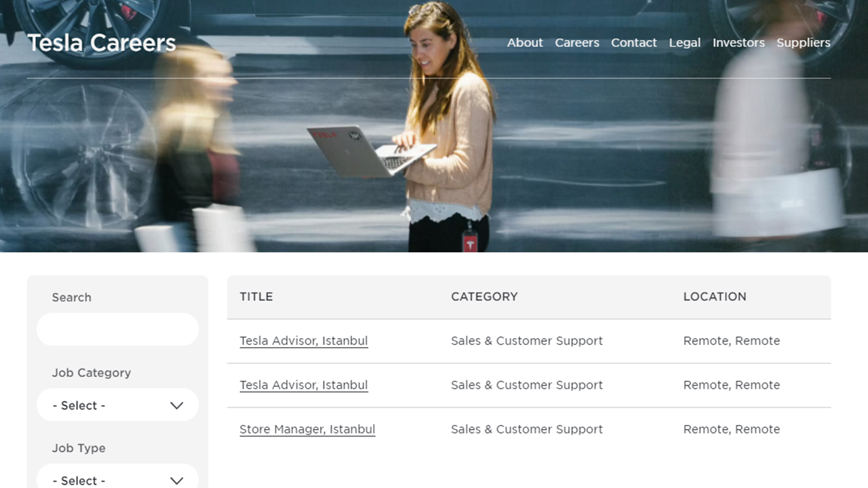
Task: Select Legal in the header navigation
Action: pyautogui.click(x=684, y=43)
